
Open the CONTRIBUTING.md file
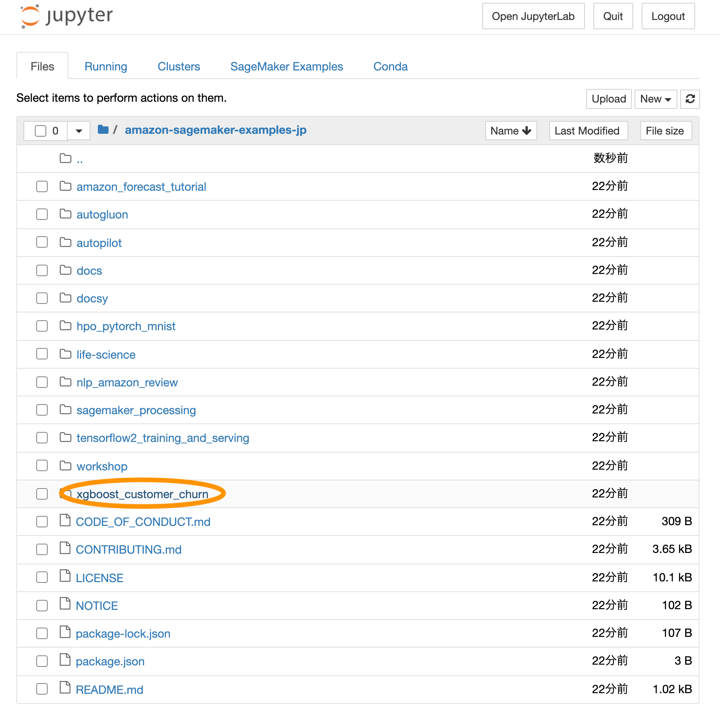click(128, 550)
